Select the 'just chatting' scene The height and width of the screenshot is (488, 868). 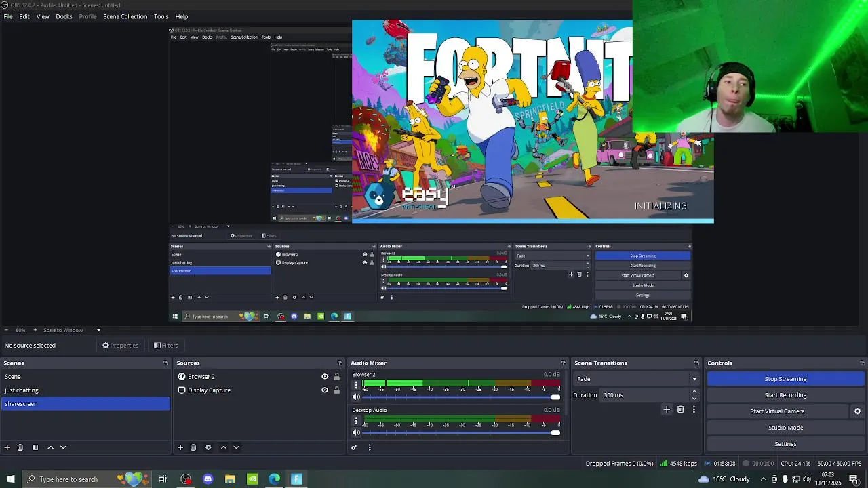85,390
